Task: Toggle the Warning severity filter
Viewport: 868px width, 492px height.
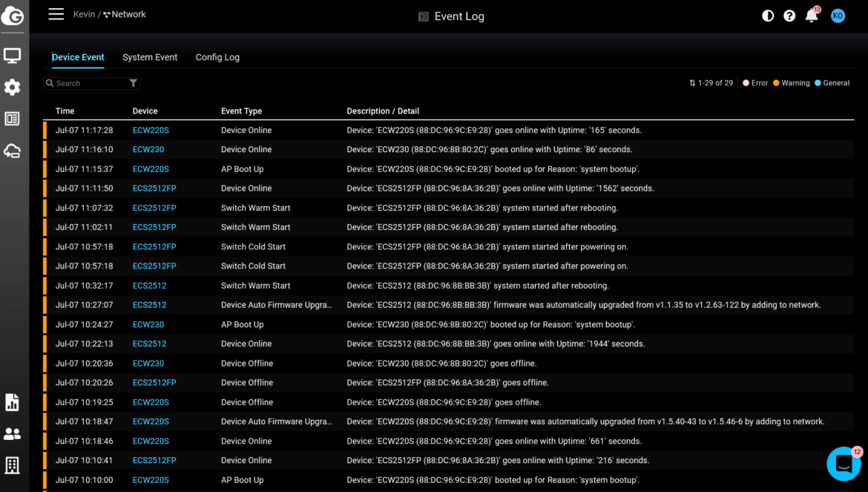Action: [791, 83]
